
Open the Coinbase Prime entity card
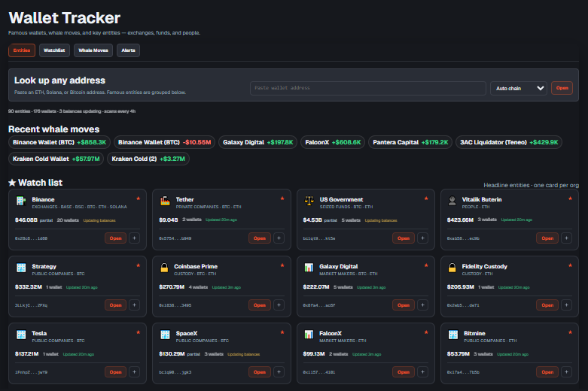coord(260,305)
